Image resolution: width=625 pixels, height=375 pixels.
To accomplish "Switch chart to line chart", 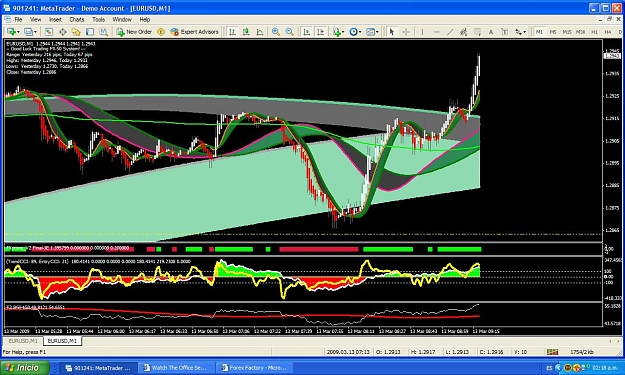I will pyautogui.click(x=259, y=32).
